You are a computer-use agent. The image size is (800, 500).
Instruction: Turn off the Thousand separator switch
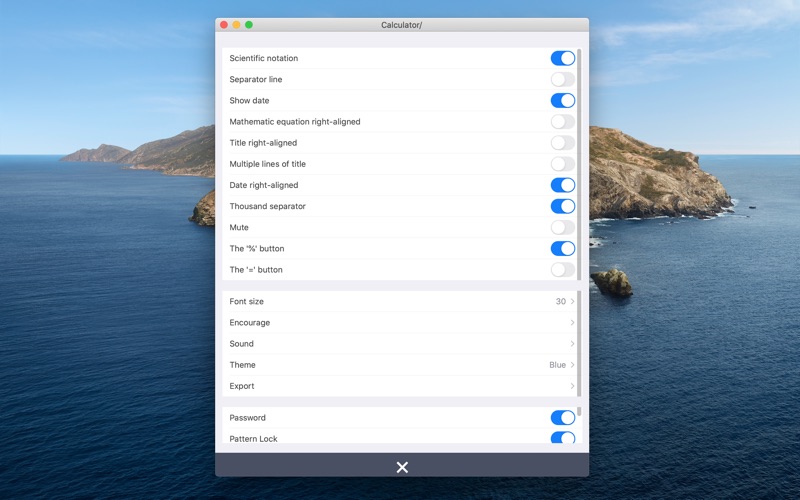tap(563, 206)
